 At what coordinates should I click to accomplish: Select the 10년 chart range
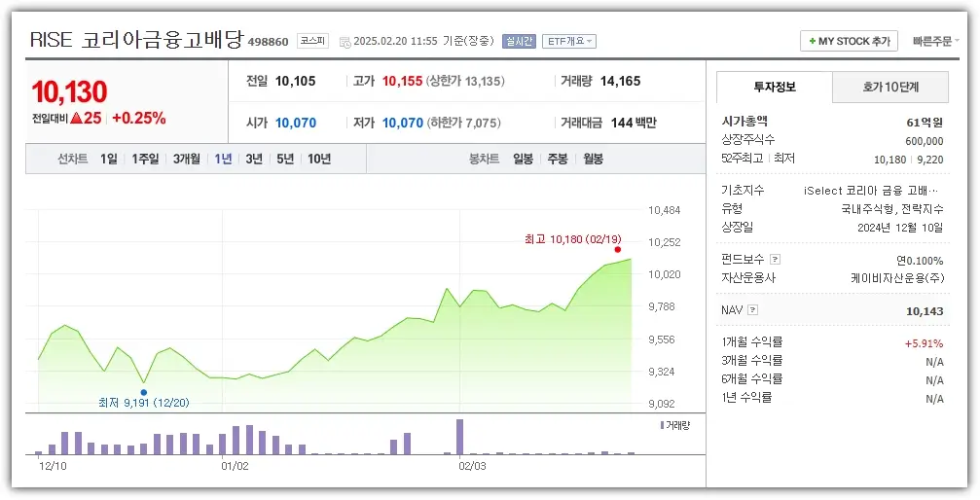(318, 159)
